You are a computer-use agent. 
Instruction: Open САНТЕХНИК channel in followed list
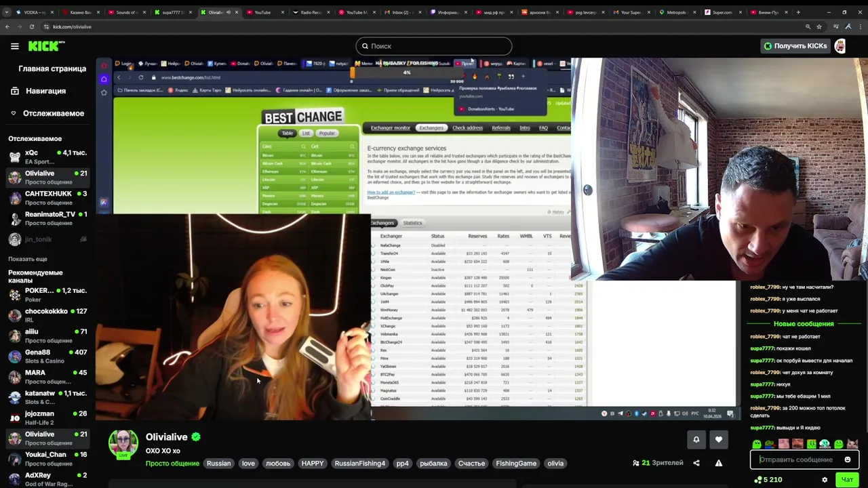pos(47,198)
